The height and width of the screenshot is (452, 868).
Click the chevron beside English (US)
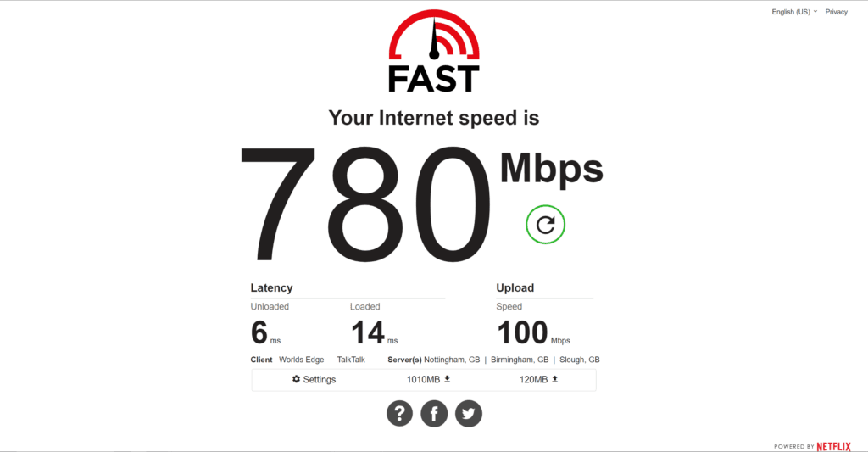point(815,12)
